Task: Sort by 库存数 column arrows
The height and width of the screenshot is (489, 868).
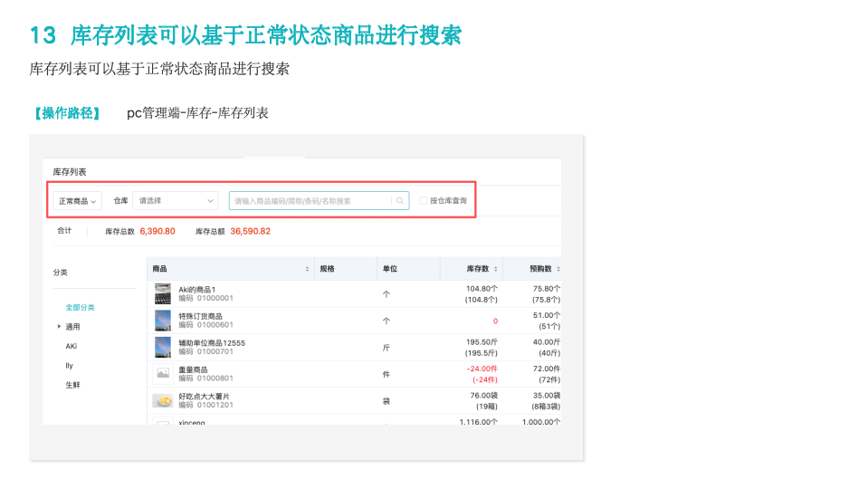Action: tap(495, 269)
